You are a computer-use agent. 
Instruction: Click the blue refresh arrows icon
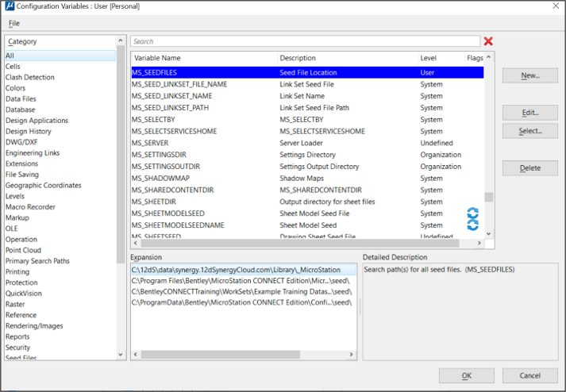472,219
